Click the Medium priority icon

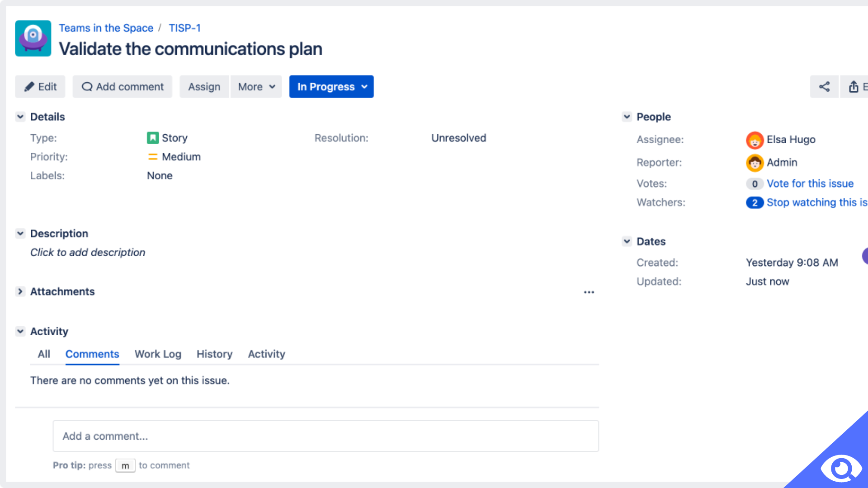pos(153,157)
